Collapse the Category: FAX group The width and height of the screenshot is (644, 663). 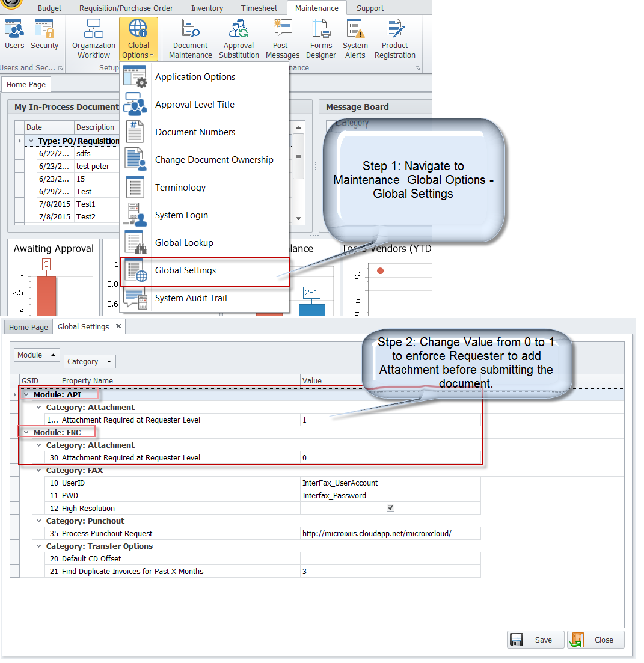tap(39, 471)
